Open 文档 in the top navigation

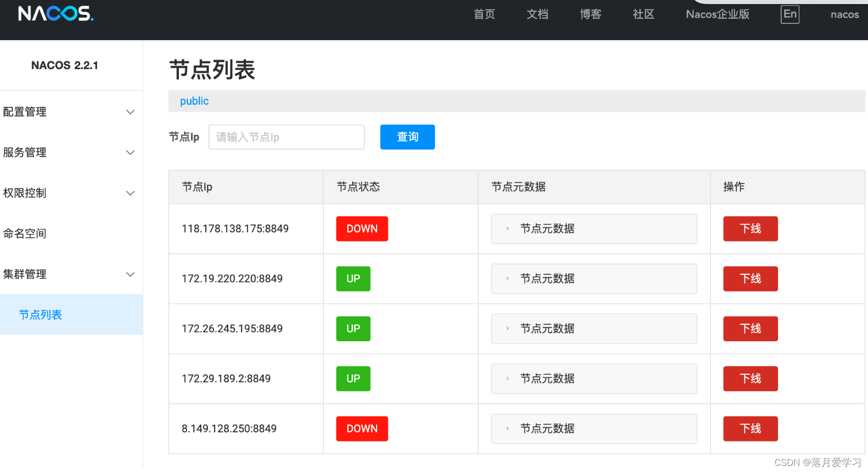(537, 14)
